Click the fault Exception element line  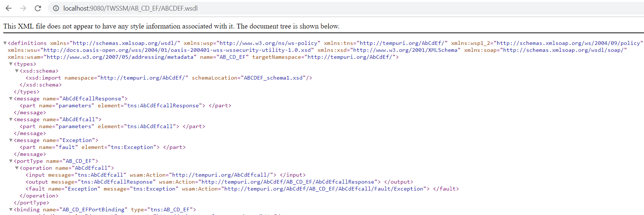click(x=242, y=189)
